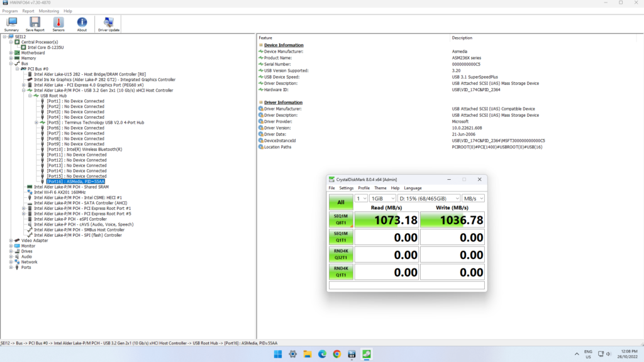Open the drive selection dropdown D: 15%
Screen dimensions: 644x362
point(428,199)
